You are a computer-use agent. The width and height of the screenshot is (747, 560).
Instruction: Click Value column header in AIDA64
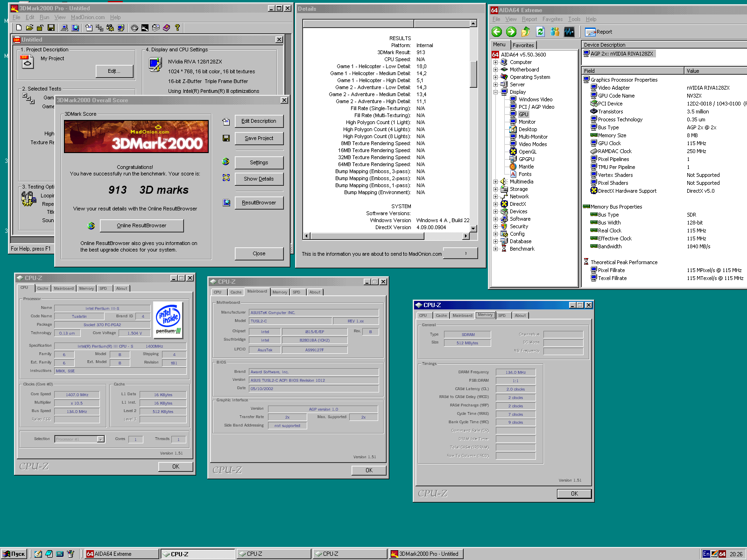click(716, 71)
